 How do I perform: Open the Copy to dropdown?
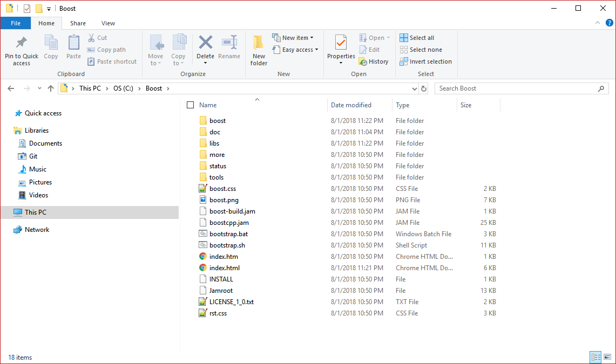tap(178, 50)
